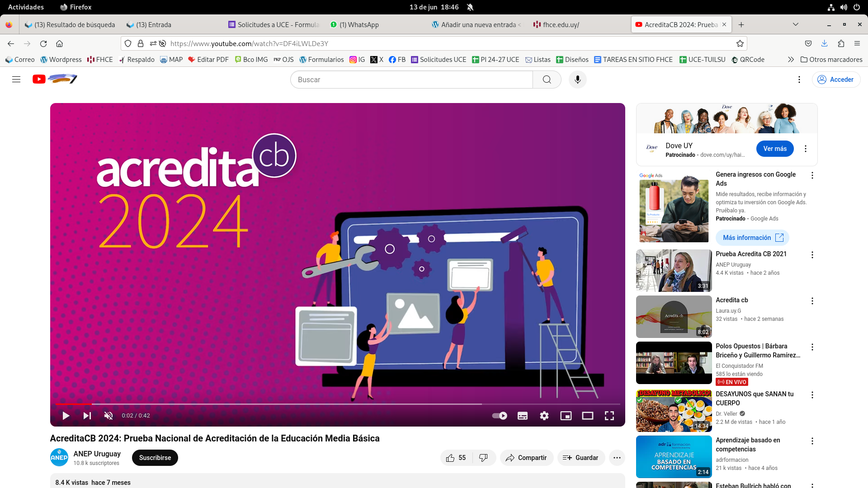Unmute the video player volume
868x488 pixels.
(108, 416)
